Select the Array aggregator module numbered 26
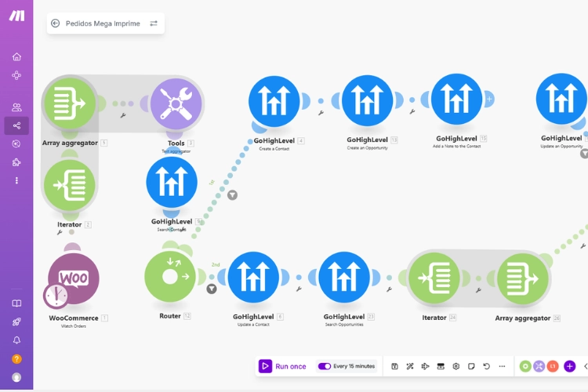Viewport: 588px width, 392px height. click(523, 279)
